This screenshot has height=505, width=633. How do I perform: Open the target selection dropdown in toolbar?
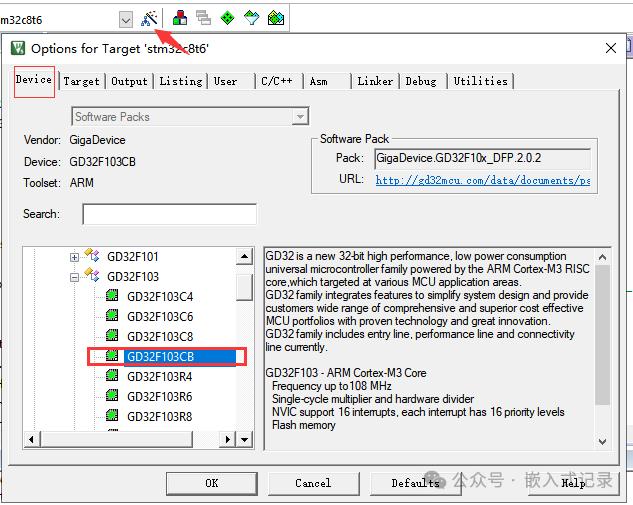click(126, 19)
